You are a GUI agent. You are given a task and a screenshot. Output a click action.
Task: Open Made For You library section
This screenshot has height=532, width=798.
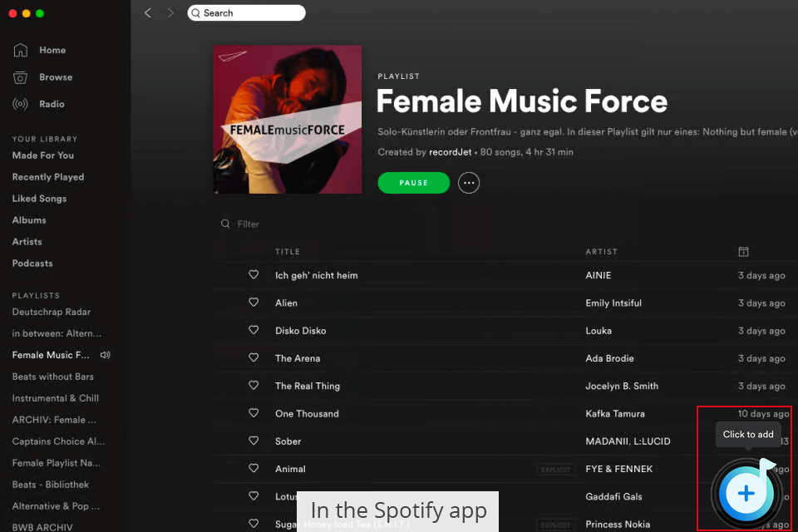tap(43, 155)
